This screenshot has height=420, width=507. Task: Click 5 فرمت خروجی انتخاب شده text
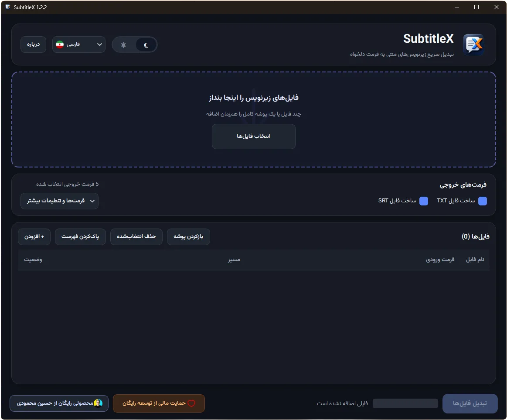67,184
